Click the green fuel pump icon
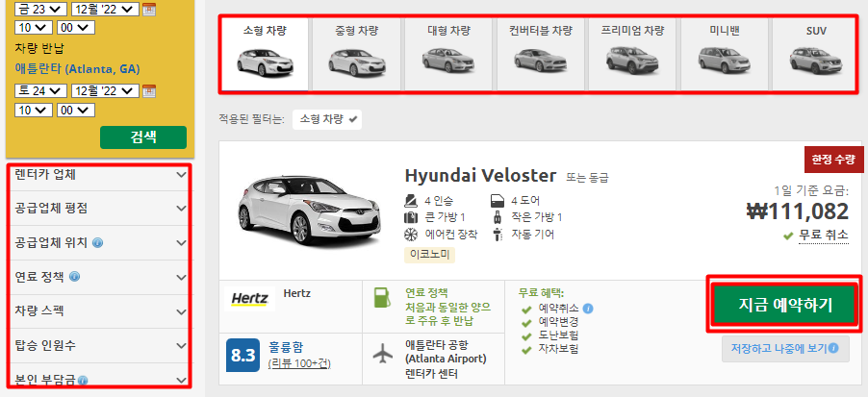 pos(381,296)
